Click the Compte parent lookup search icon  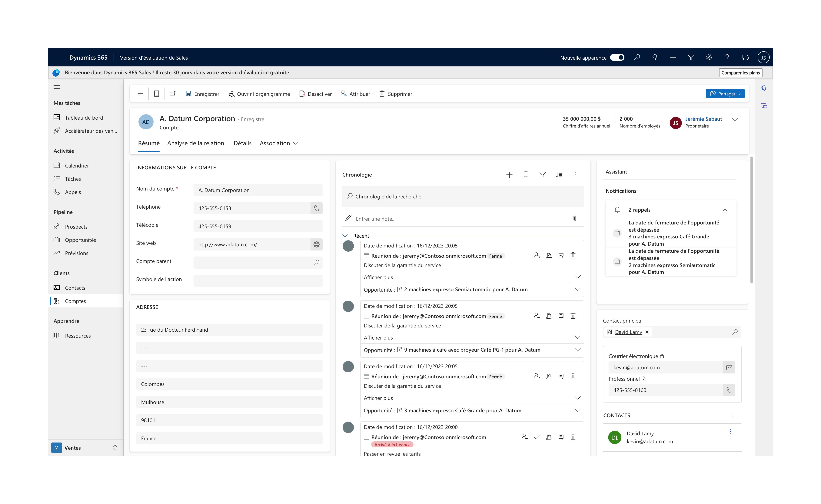316,262
